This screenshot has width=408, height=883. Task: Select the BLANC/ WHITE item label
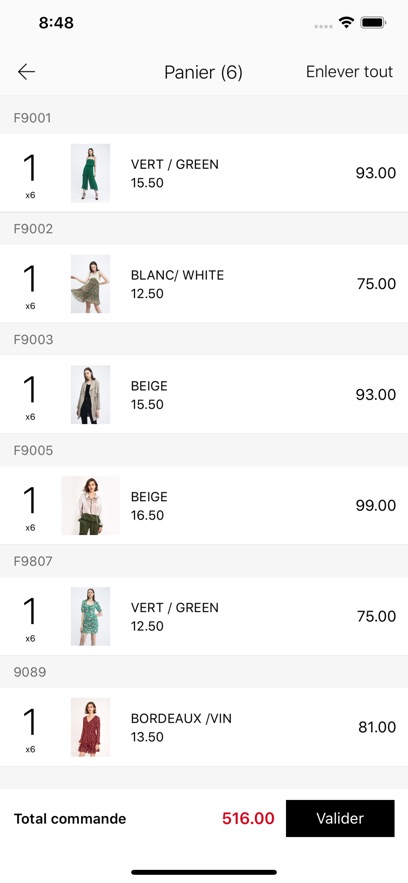[x=177, y=275]
